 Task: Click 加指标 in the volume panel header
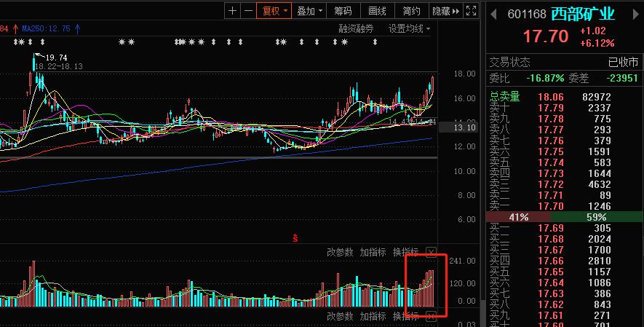point(373,252)
